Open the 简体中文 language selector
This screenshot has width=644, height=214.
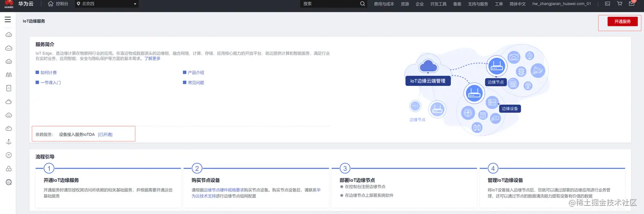pos(517,4)
